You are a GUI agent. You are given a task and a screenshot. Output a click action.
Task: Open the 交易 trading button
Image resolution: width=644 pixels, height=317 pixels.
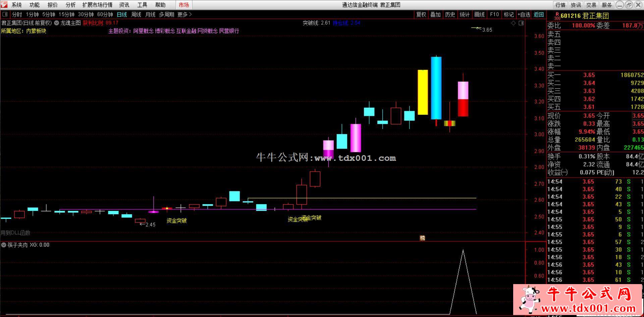click(591, 5)
